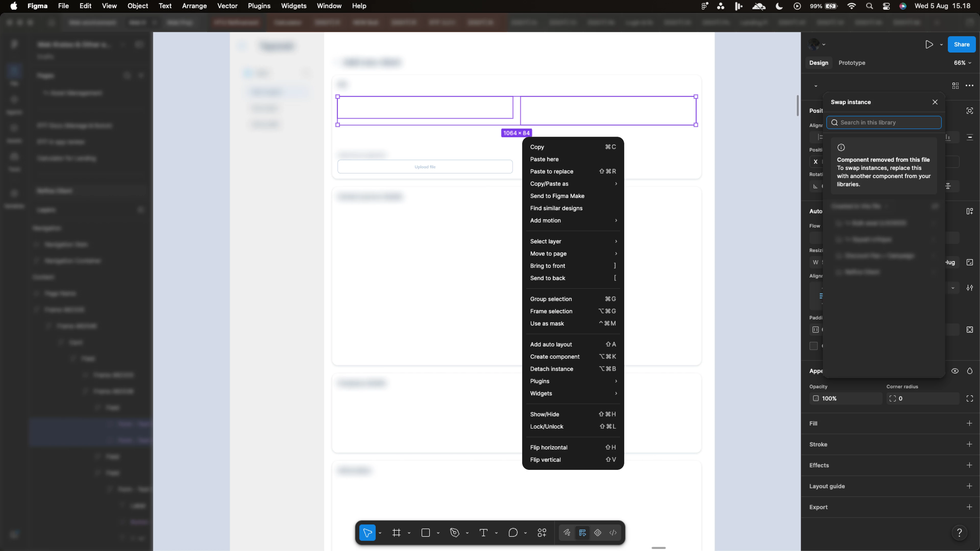The image size is (980, 551).
Task: Switch to Draw mode
Action: (x=567, y=532)
